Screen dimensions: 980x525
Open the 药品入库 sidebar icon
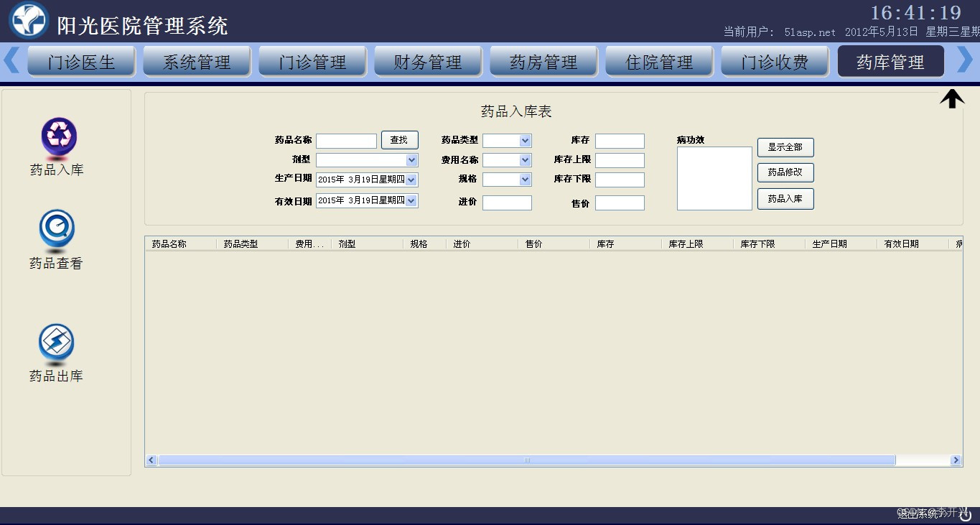pyautogui.click(x=58, y=138)
